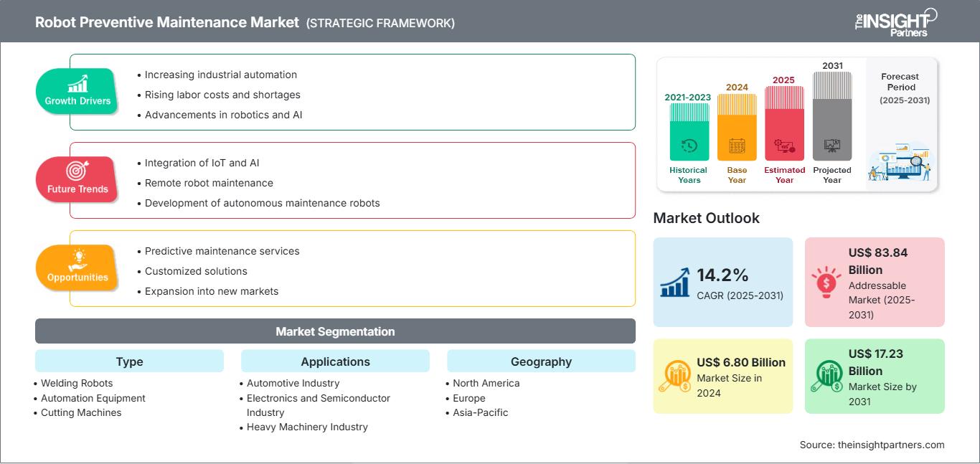Click the pink dollar lightbulb icon
Screen dimensions: 980x464
pos(826,281)
